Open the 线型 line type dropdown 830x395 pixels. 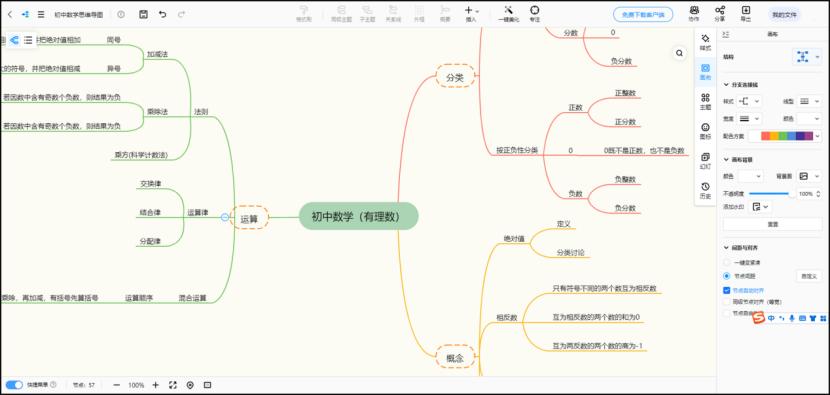[x=810, y=101]
